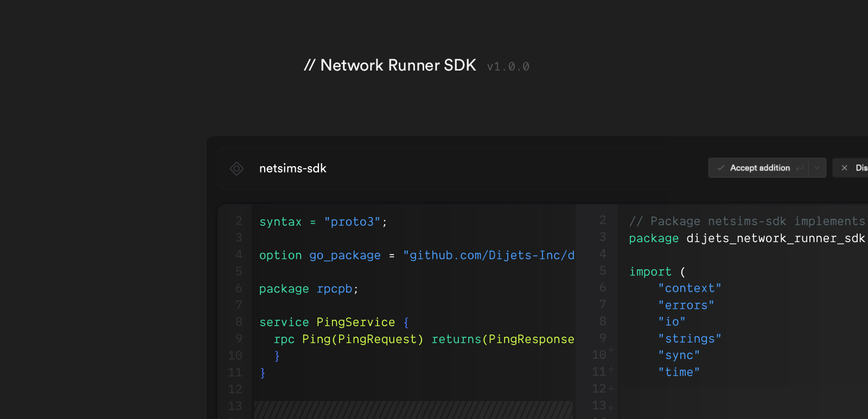Click the plus marker at line 10

611,350
